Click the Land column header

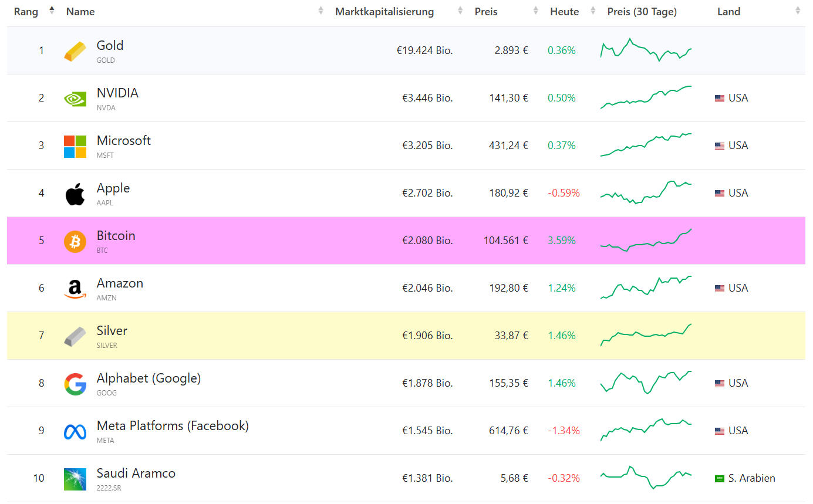click(x=728, y=12)
